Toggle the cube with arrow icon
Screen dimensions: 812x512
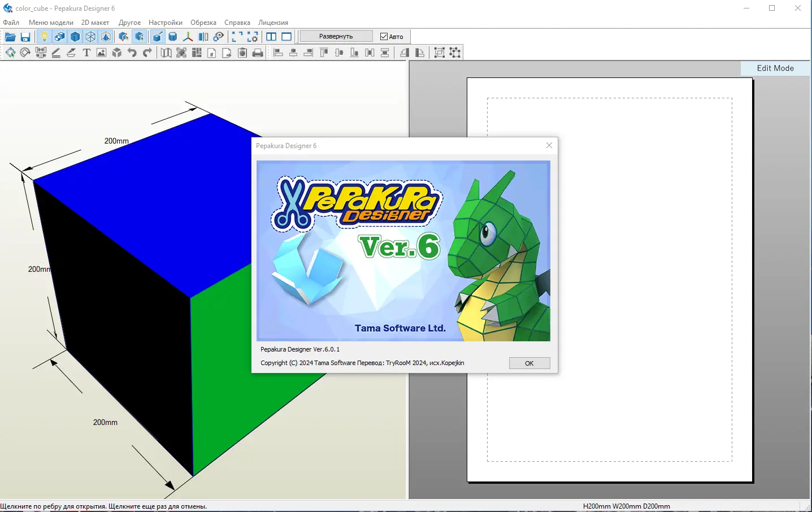pyautogui.click(x=158, y=37)
